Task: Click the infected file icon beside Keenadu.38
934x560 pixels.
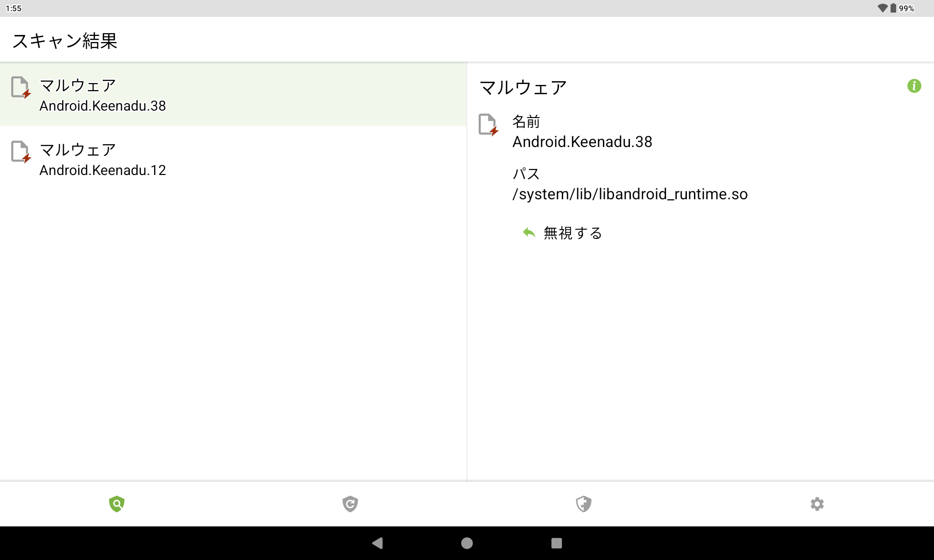Action: pos(21,87)
